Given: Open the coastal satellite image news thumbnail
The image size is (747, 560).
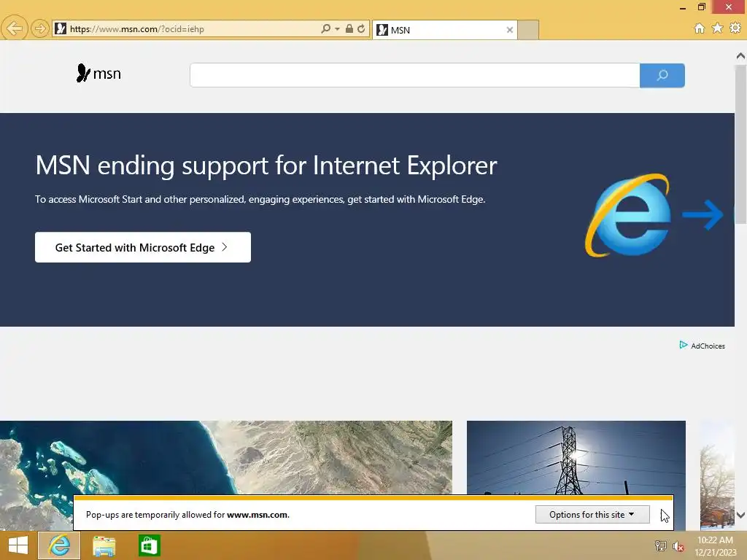Looking at the screenshot, I should pyautogui.click(x=226, y=457).
